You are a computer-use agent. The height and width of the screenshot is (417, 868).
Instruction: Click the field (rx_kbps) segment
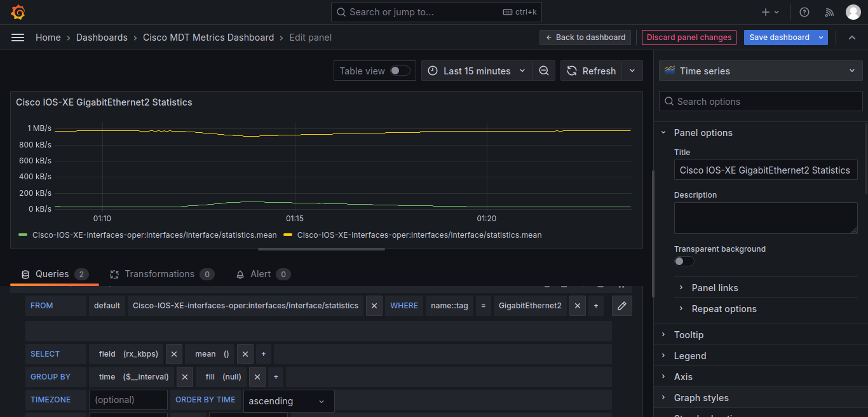128,354
